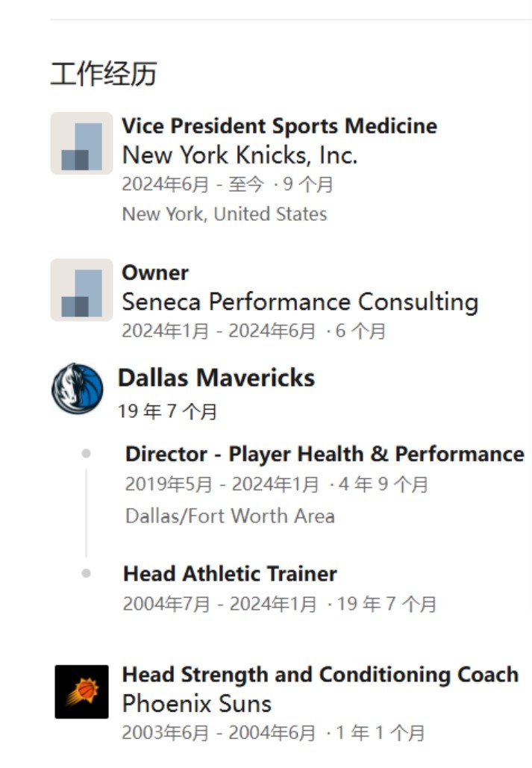Click the 工作经历 section heading
The height and width of the screenshot is (768, 532).
(x=104, y=74)
